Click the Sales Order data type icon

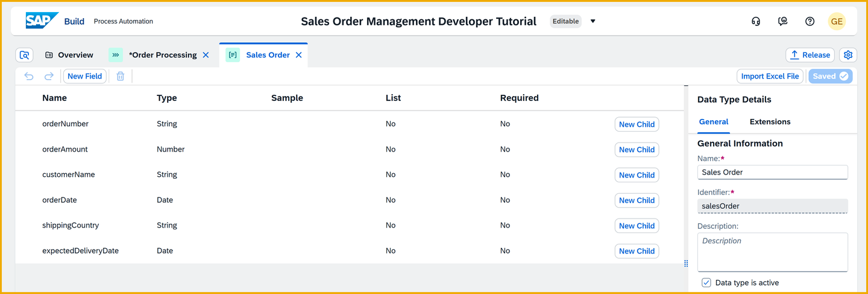pos(233,55)
